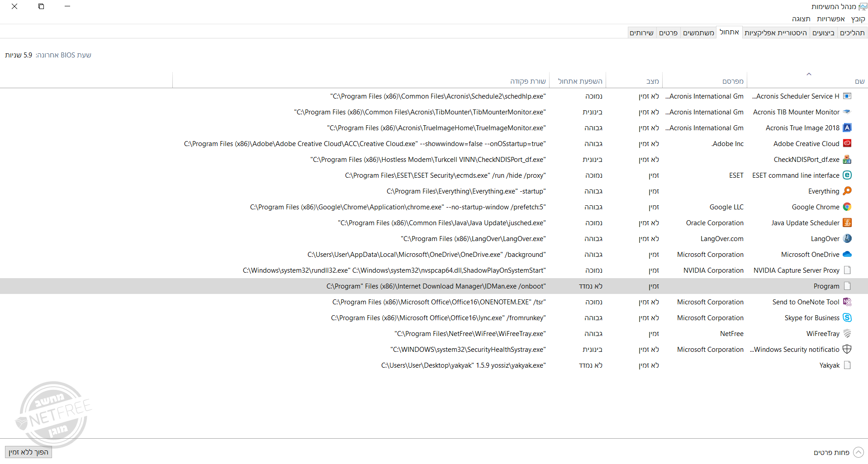This screenshot has height=464, width=868.
Task: Sort by השפעת אתחול startup impact column
Action: click(x=578, y=80)
